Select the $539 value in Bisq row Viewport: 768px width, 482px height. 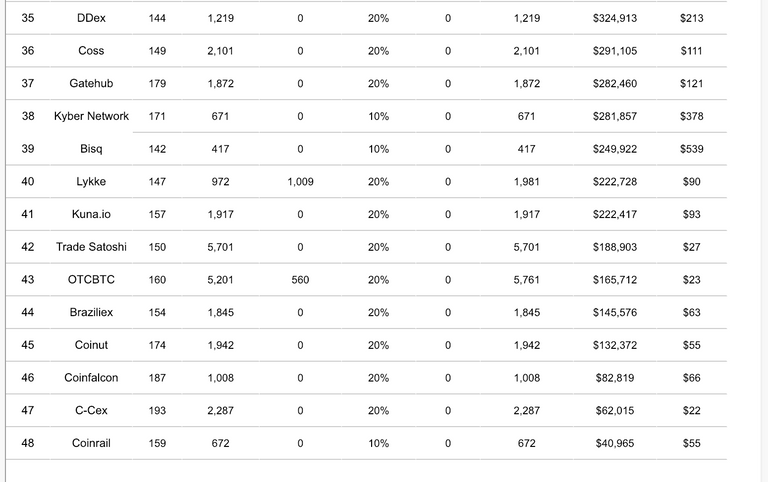[691, 149]
